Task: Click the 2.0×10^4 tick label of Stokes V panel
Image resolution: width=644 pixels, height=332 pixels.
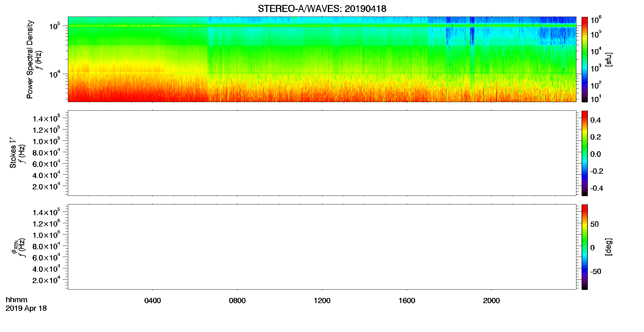Action: tap(46, 187)
